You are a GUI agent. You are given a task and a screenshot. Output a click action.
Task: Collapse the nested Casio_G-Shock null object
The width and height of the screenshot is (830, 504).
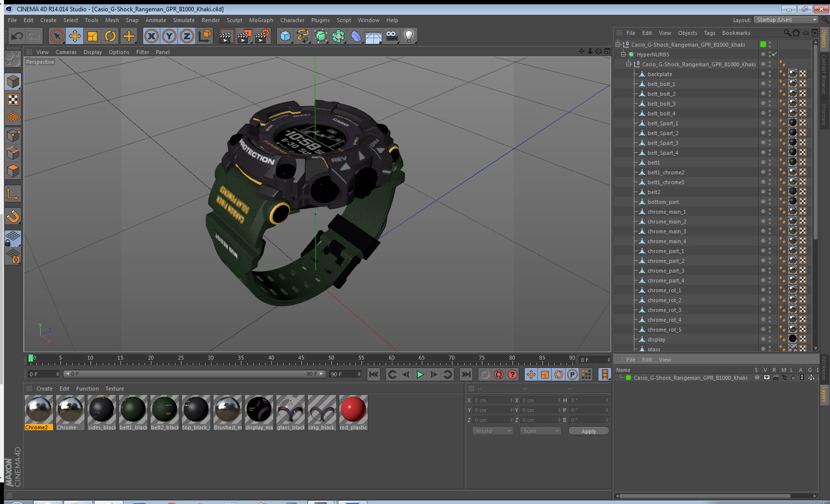[x=628, y=64]
